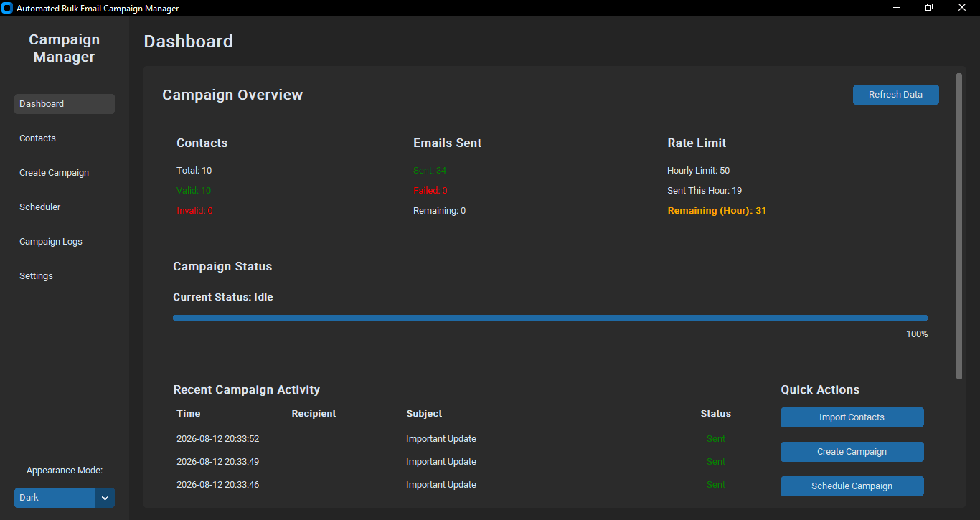
Task: Click the "Remaining (Hour): 31" text
Action: click(x=717, y=211)
